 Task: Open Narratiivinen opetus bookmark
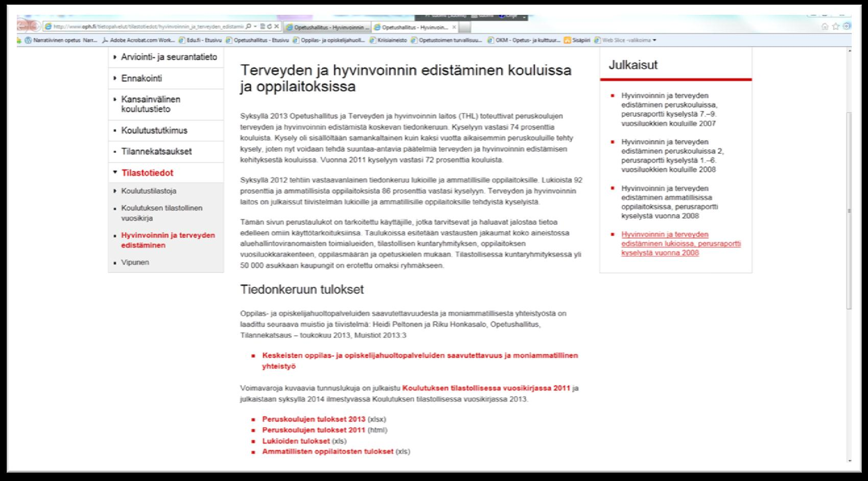(61, 40)
